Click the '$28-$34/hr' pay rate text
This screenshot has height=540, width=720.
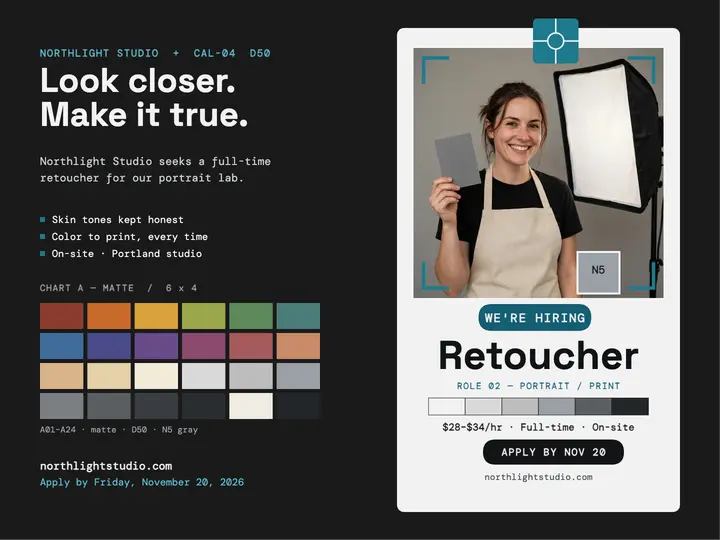pyautogui.click(x=472, y=428)
